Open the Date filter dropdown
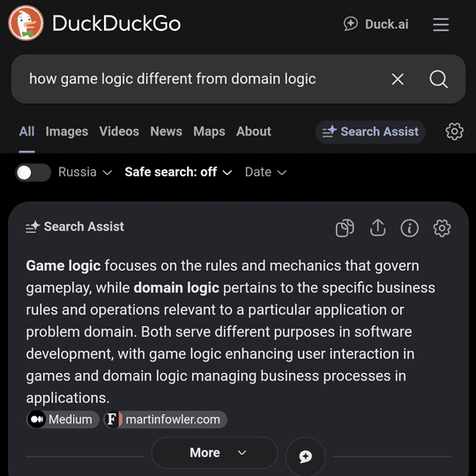This screenshot has width=476, height=476. click(265, 172)
